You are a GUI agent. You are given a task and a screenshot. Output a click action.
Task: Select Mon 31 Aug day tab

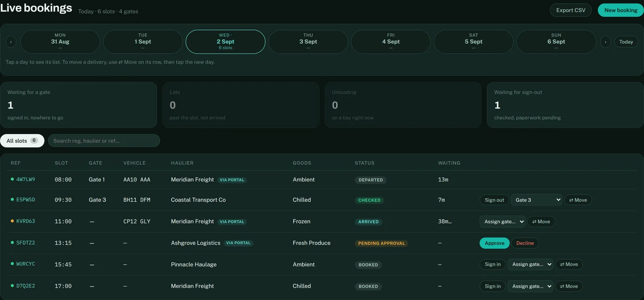(x=60, y=42)
